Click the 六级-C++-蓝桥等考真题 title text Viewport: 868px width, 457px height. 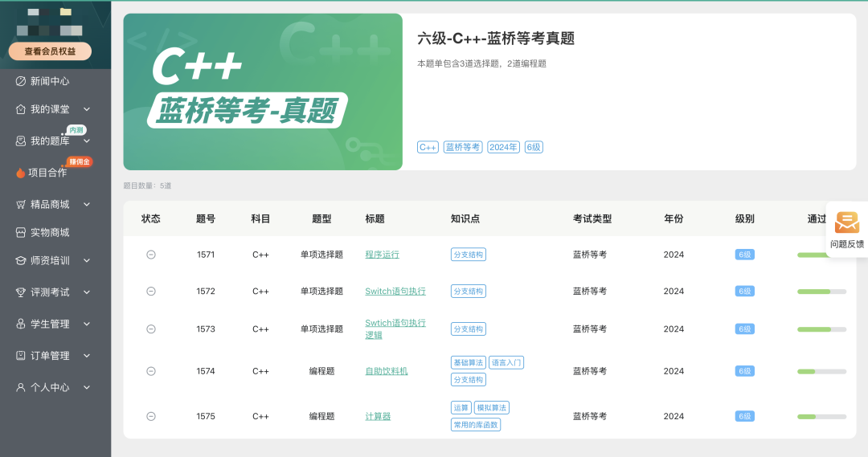click(x=496, y=39)
